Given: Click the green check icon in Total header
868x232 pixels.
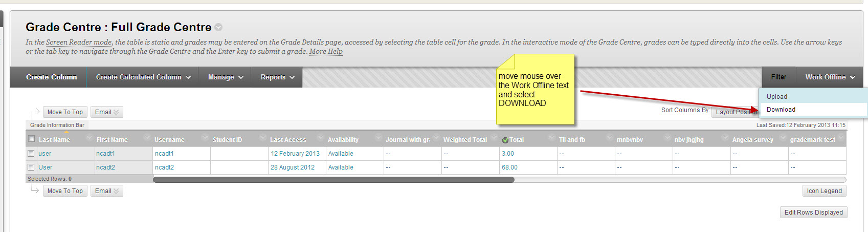Looking at the screenshot, I should (505, 140).
